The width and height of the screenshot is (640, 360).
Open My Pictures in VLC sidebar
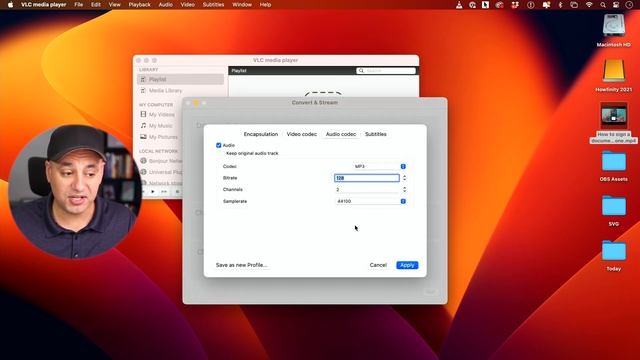163,137
